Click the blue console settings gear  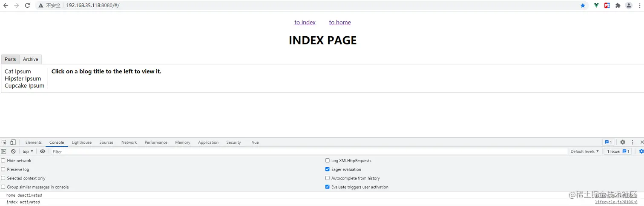641,151
